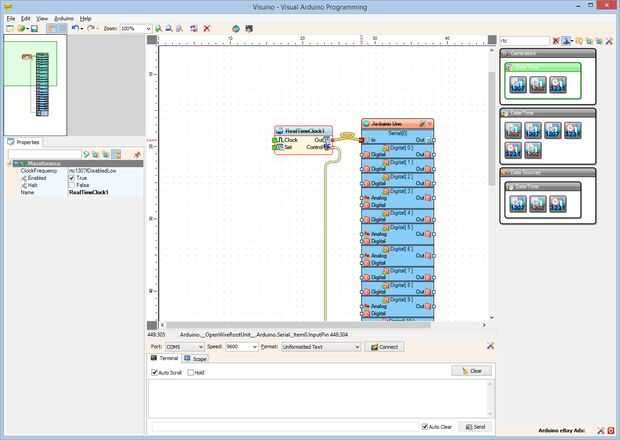Image resolution: width=620 pixels, height=440 pixels.
Task: Clear component search with the red X icon
Action: click(556, 41)
